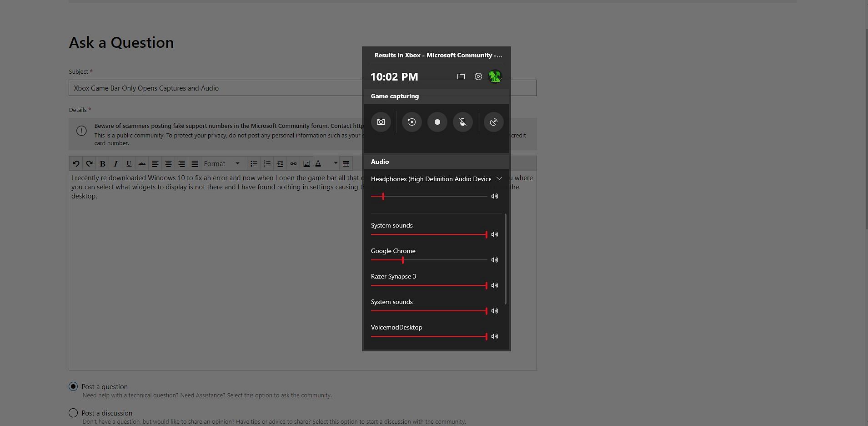Toggle the microphone while recording
This screenshot has width=868, height=426.
462,122
